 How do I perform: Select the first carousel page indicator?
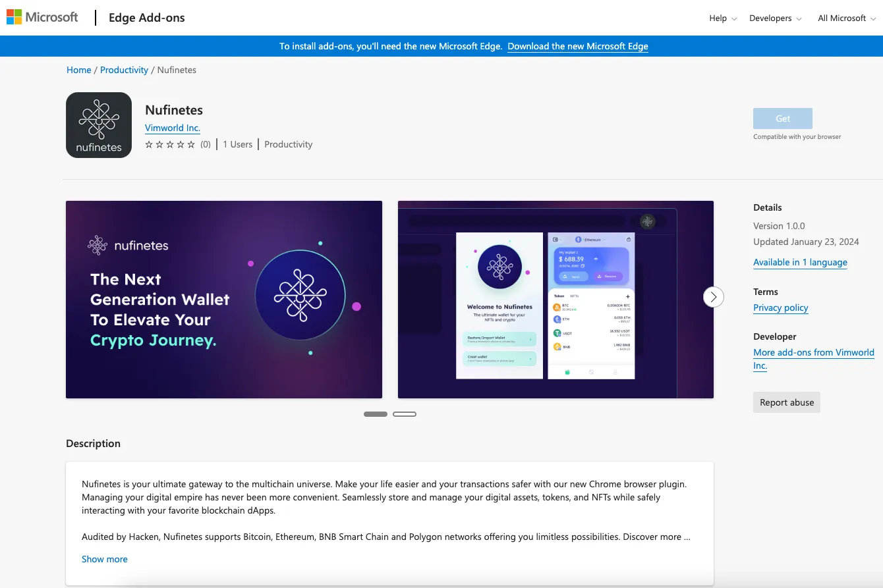(376, 414)
